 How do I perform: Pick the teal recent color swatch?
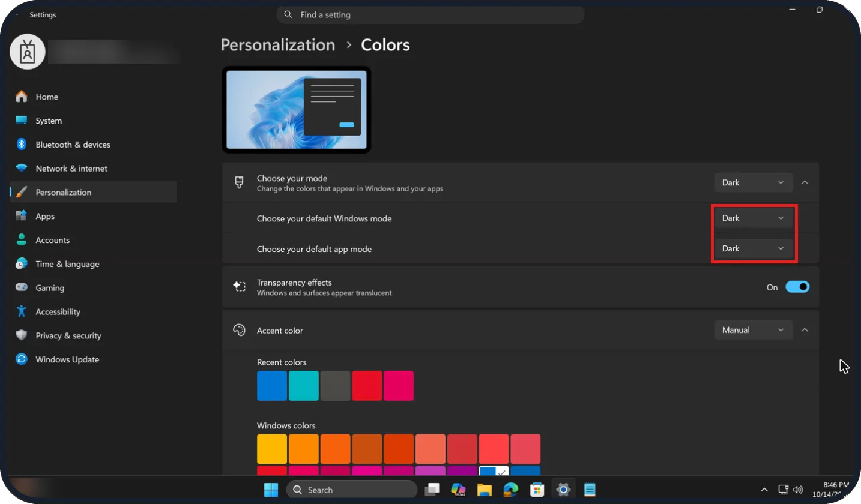pos(304,386)
